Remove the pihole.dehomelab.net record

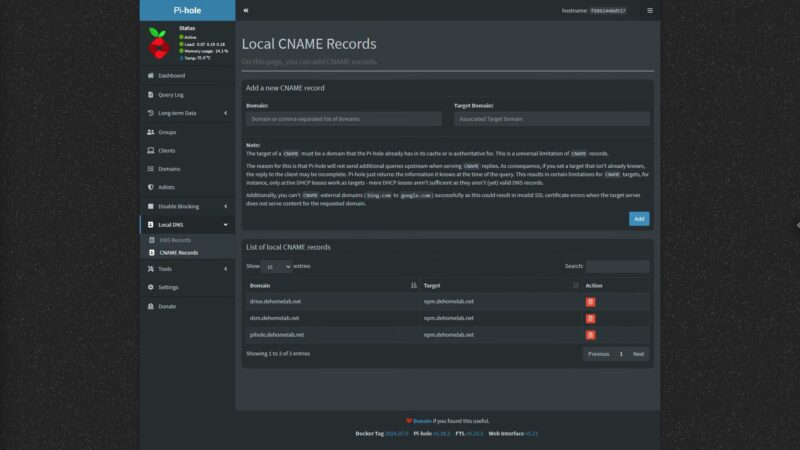point(590,335)
